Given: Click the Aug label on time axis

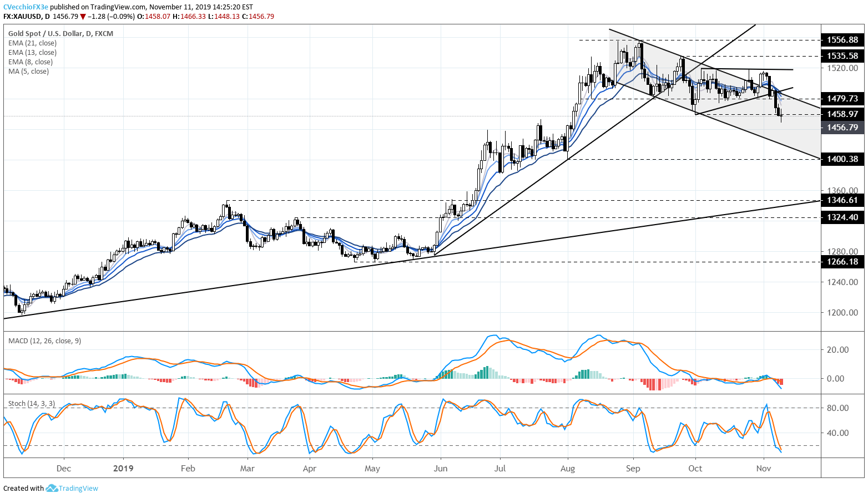Looking at the screenshot, I should (x=568, y=469).
